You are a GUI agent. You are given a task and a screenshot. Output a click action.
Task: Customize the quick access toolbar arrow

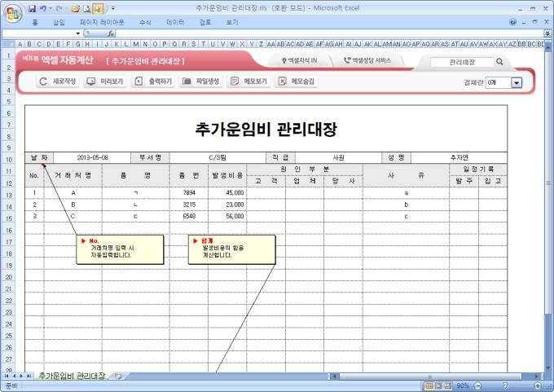[x=113, y=8]
